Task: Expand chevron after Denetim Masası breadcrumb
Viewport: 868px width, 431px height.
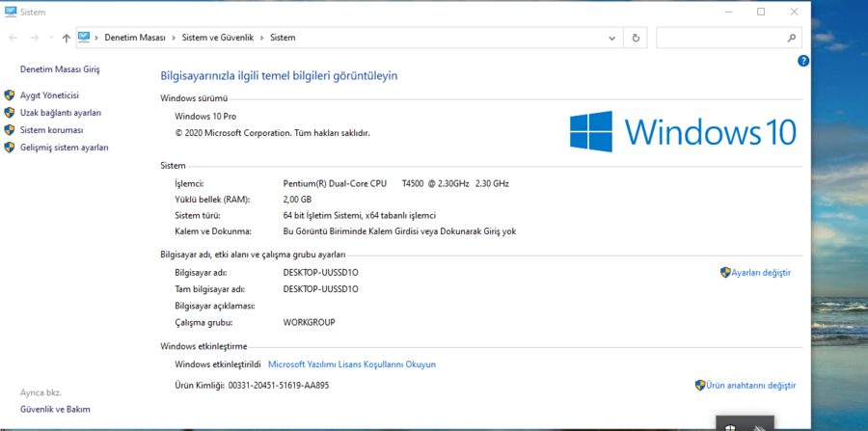Action: (x=174, y=38)
